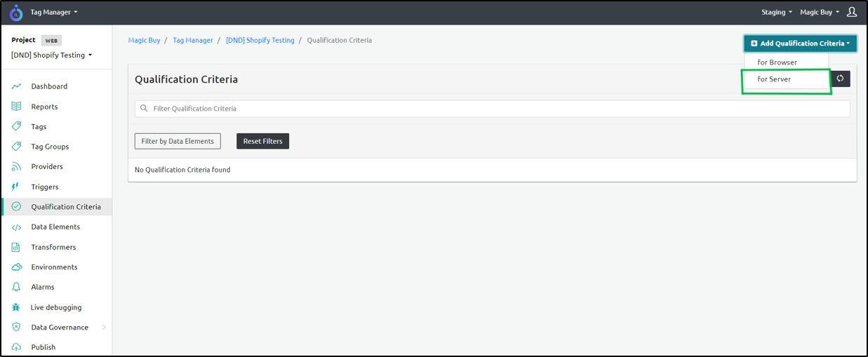Click the Data Elements code icon
Image resolution: width=868 pixels, height=357 pixels.
(16, 227)
